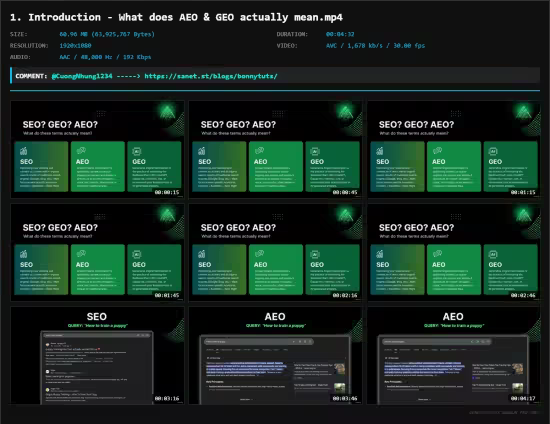Click the AEO chat icon in 00:02:16 thumbnail
The height and width of the screenshot is (424, 550).
point(259,254)
